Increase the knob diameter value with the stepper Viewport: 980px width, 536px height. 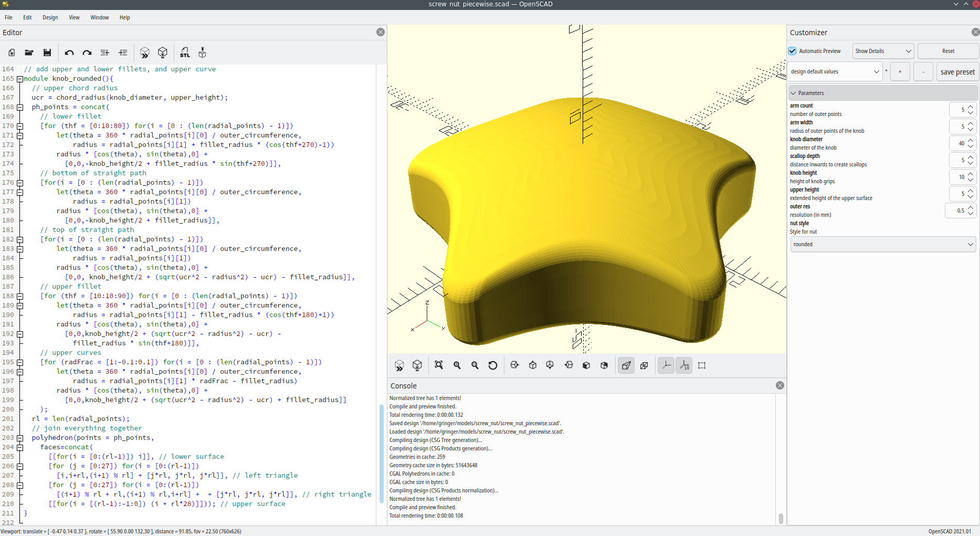point(971,140)
